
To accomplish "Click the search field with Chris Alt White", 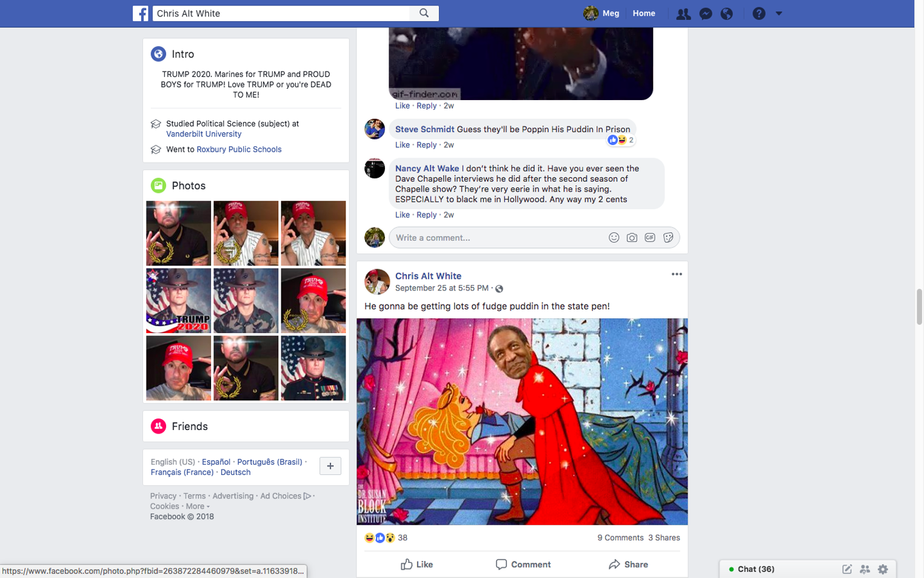I will tap(282, 13).
